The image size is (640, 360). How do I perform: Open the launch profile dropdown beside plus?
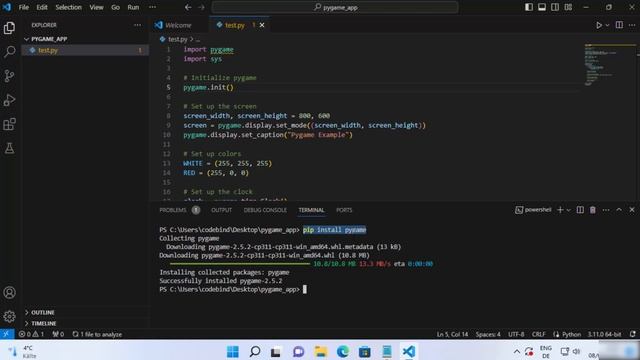(x=568, y=210)
